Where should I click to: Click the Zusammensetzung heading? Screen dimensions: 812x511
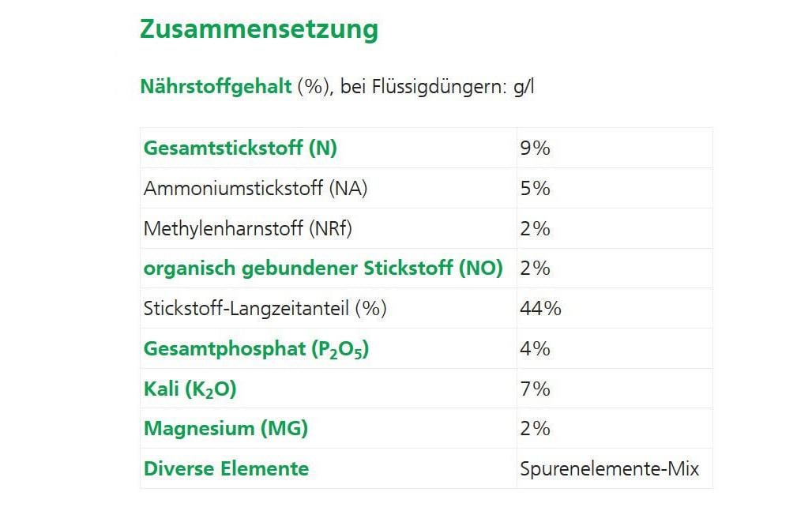coord(258,30)
